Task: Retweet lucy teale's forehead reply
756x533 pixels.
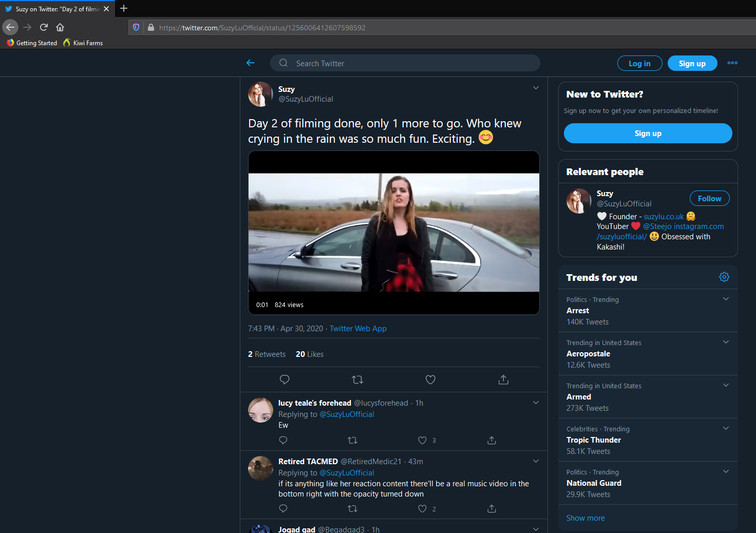Action: [352, 440]
